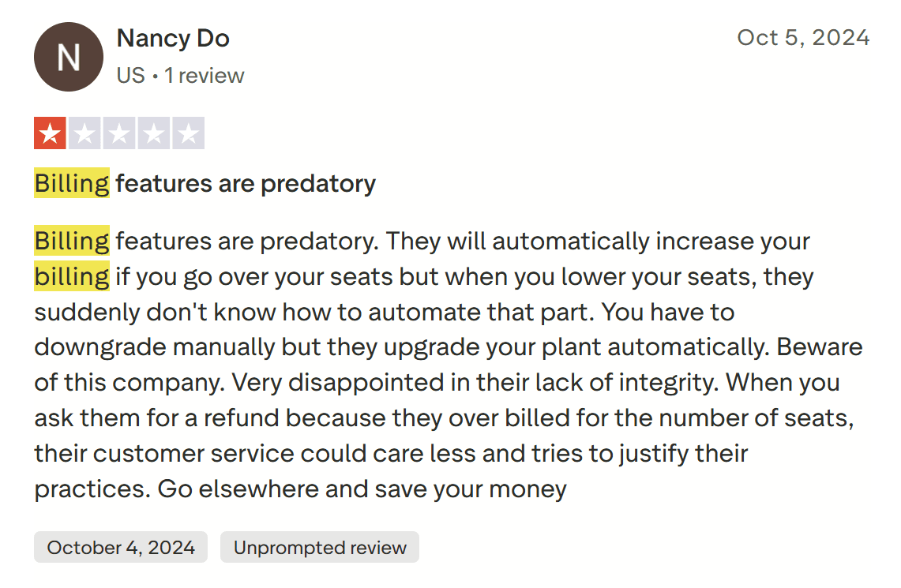Click the 'Unprompted review' label tag
Screen dimensions: 901x588
tap(320, 548)
